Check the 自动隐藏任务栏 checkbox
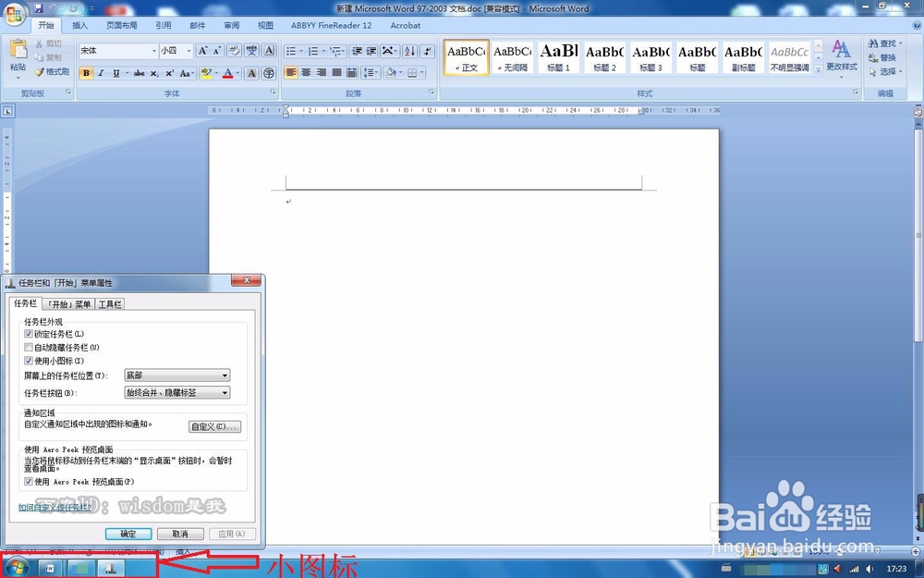Viewport: 924px width, 578px height. click(x=29, y=348)
